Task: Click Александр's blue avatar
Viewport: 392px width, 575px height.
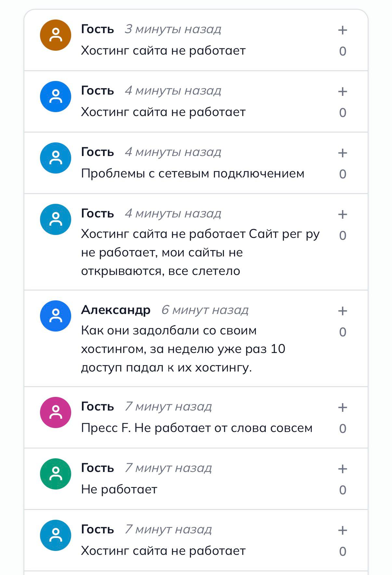Action: [56, 316]
